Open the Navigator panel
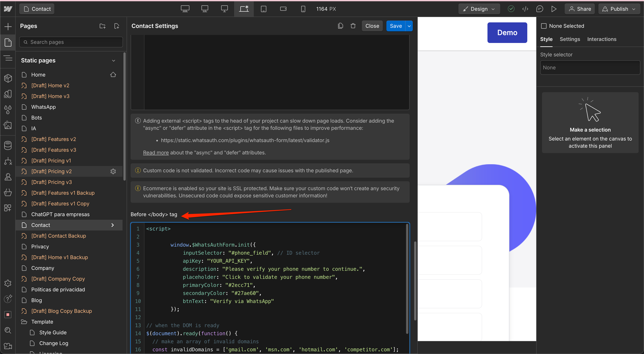Image resolution: width=644 pixels, height=354 pixels. point(8,58)
